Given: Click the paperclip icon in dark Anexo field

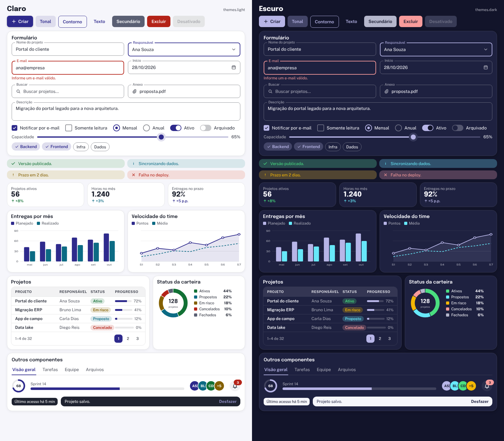Looking at the screenshot, I should pos(387,91).
